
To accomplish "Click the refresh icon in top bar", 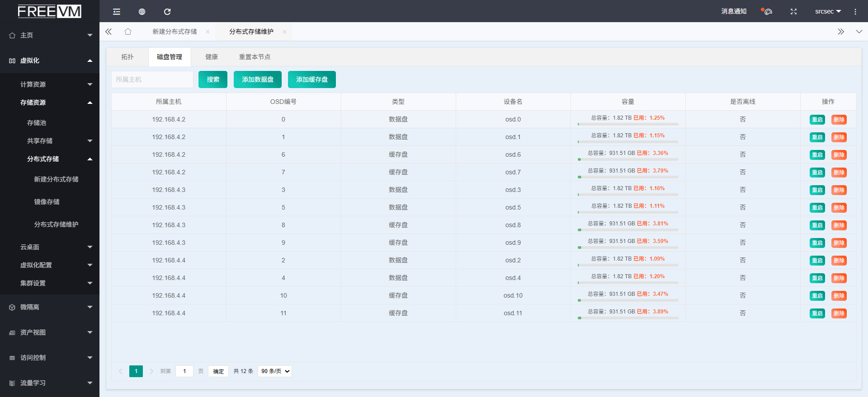I will pyautogui.click(x=167, y=12).
